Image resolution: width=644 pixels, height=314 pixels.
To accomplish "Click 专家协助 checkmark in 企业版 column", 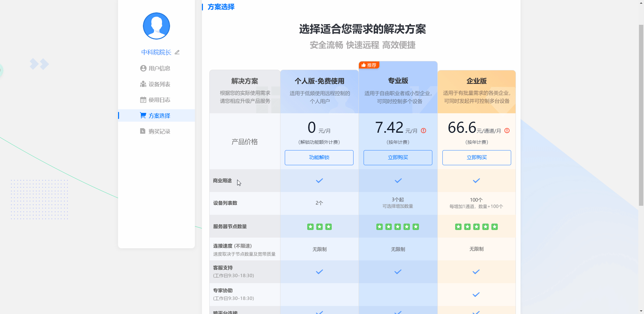I will click(x=476, y=295).
